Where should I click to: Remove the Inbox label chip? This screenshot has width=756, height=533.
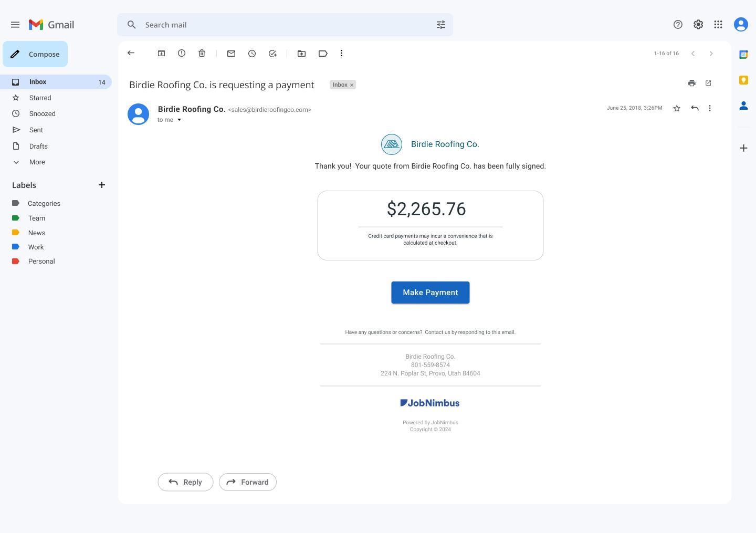352,85
